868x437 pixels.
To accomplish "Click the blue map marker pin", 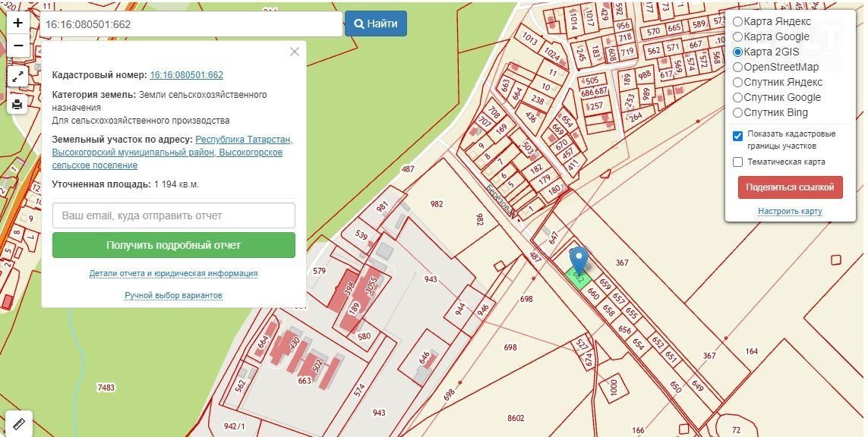I will click(x=579, y=260).
